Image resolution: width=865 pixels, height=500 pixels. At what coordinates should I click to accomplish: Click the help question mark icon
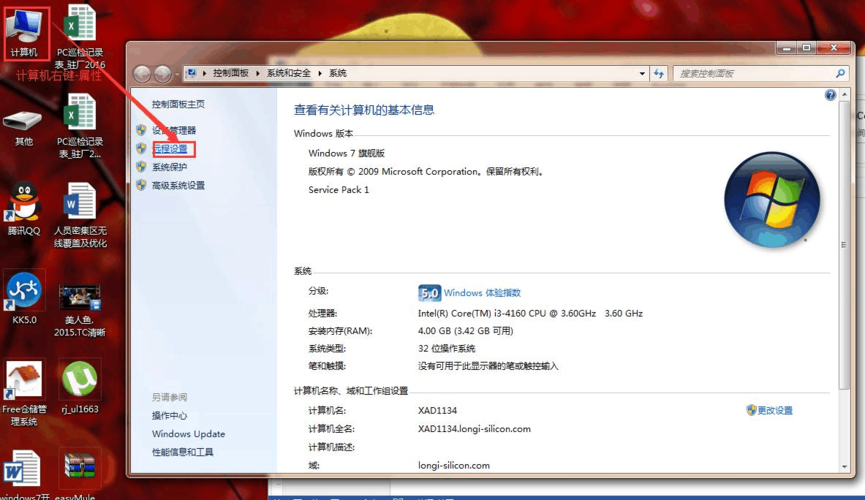830,96
